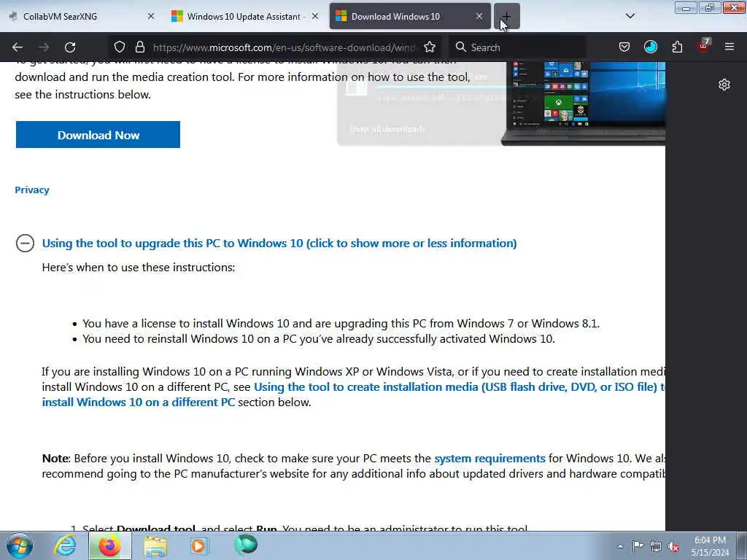
Task: Open the Windows Start menu
Action: click(19, 545)
